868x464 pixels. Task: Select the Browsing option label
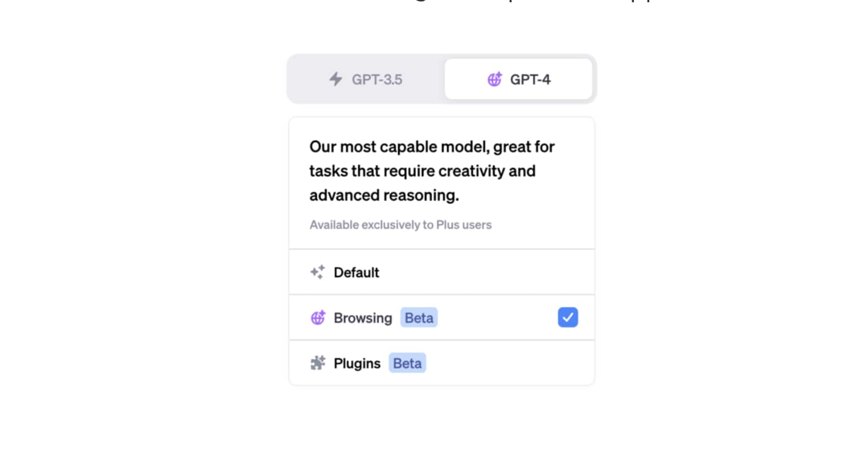click(x=363, y=318)
